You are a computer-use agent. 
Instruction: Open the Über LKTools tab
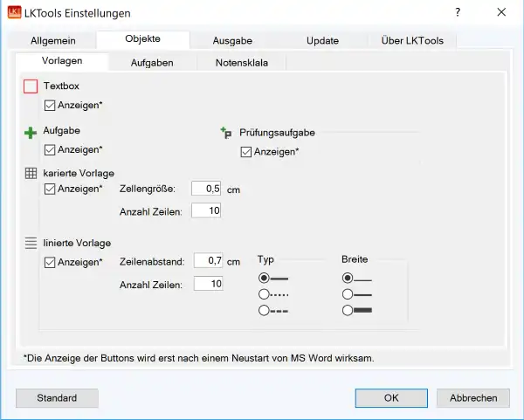click(412, 41)
